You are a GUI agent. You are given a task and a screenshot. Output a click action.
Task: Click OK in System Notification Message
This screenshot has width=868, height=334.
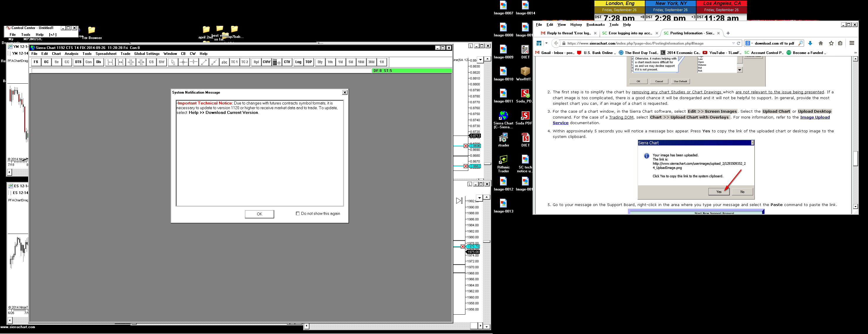coord(259,214)
